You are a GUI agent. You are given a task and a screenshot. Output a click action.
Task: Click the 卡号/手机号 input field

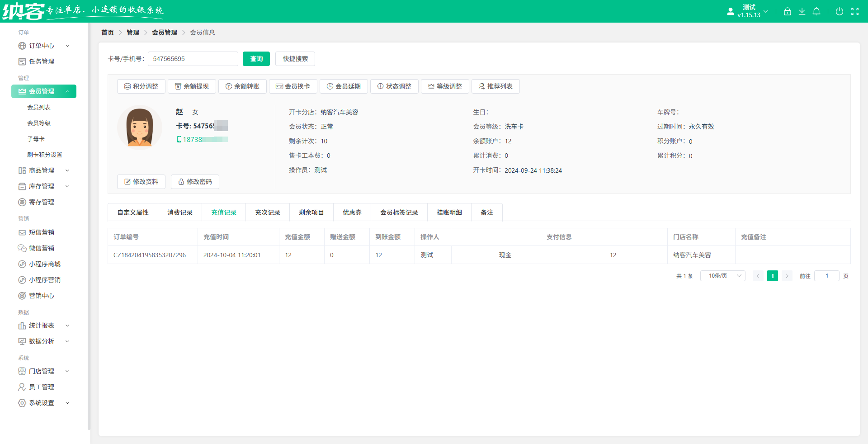pos(193,59)
